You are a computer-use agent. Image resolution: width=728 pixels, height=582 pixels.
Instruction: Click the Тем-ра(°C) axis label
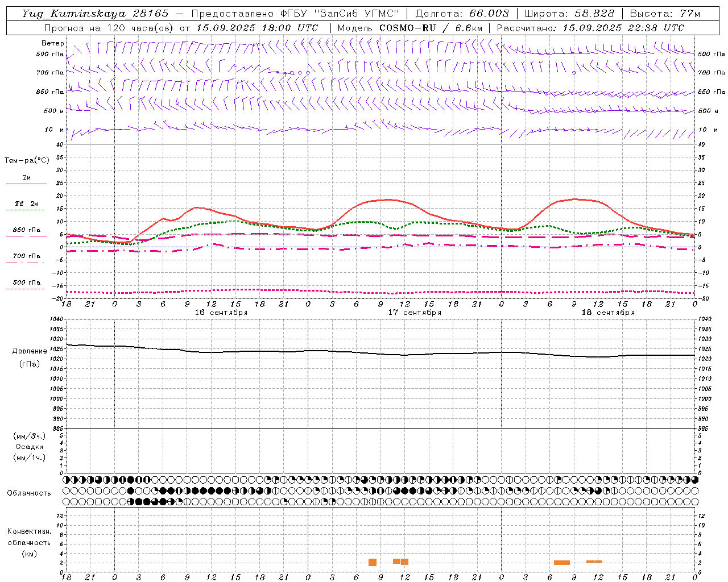27,161
